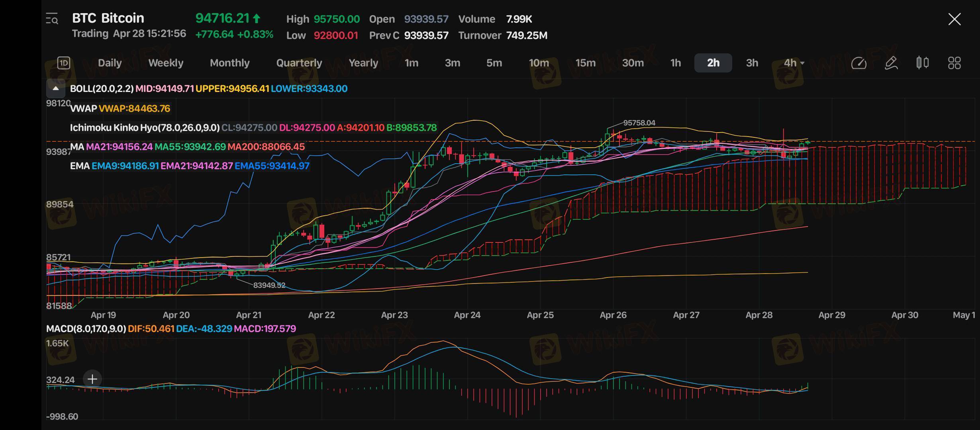
Task: Open Ichimoku Kinko Hyo indicator settings
Action: 145,128
